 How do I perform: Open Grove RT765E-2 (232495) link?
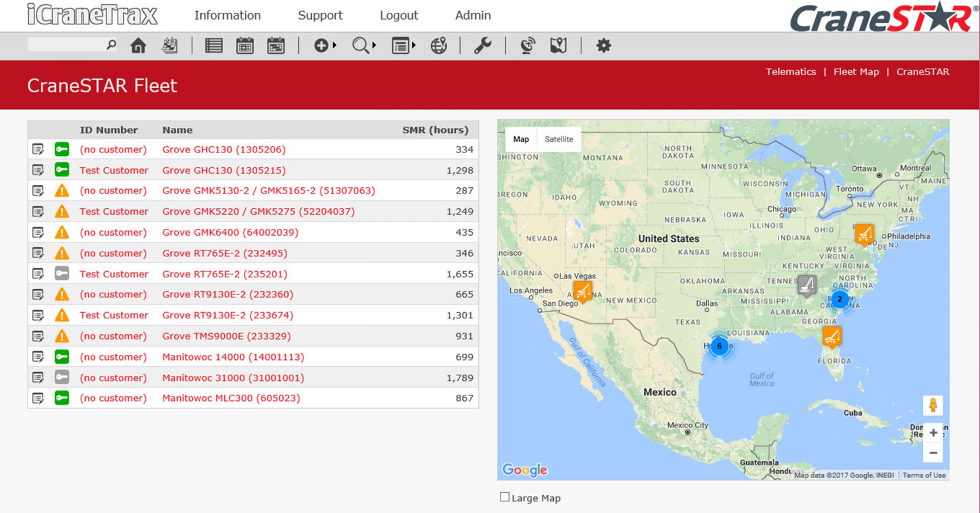tap(225, 253)
